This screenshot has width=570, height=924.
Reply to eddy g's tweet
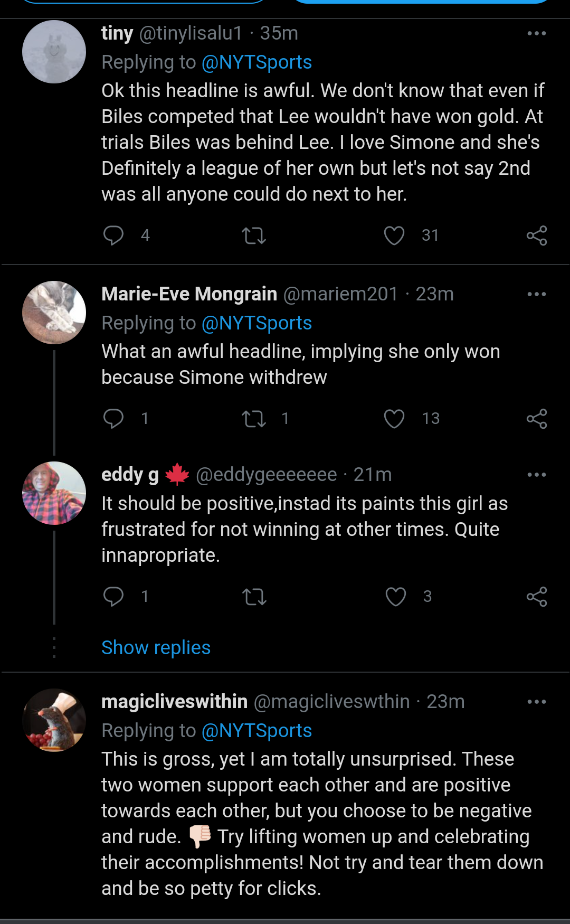point(113,597)
